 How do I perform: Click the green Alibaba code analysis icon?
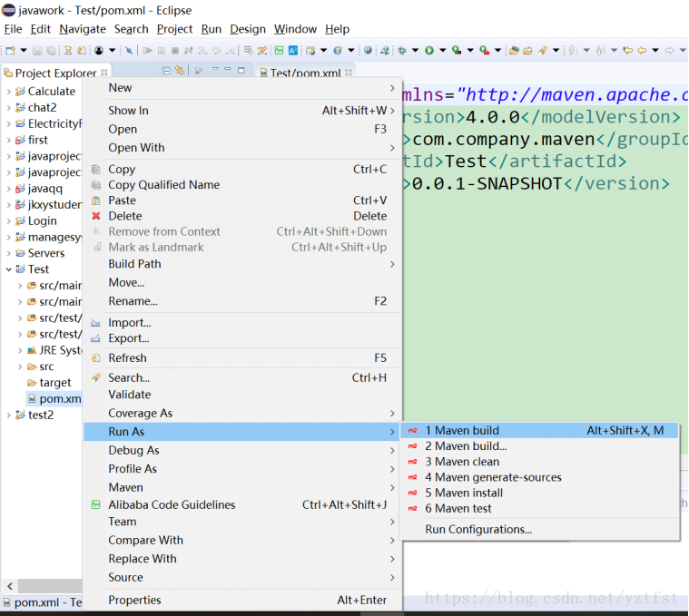[x=279, y=51]
